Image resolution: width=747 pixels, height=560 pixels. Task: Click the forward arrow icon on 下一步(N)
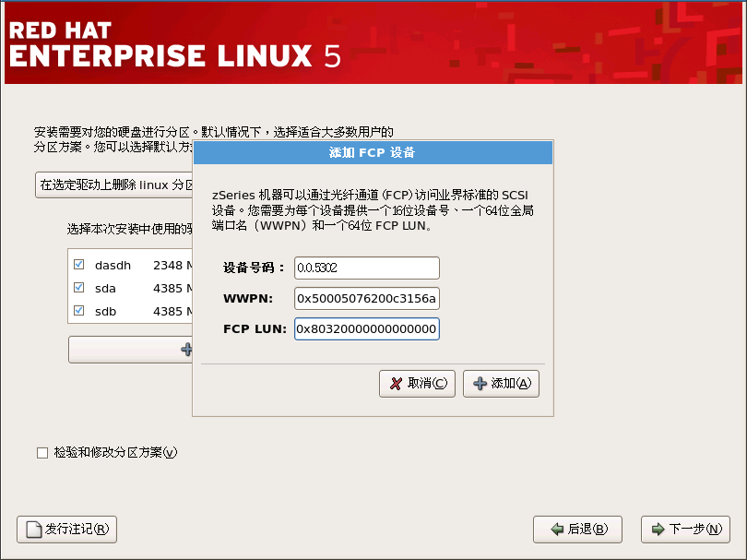pos(658,529)
